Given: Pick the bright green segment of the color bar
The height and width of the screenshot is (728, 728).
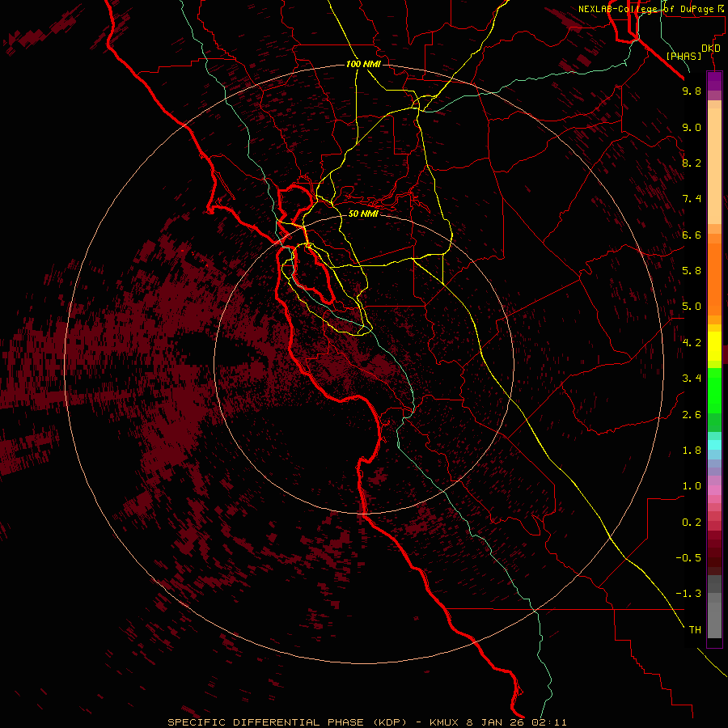Looking at the screenshot, I should coord(714,390).
